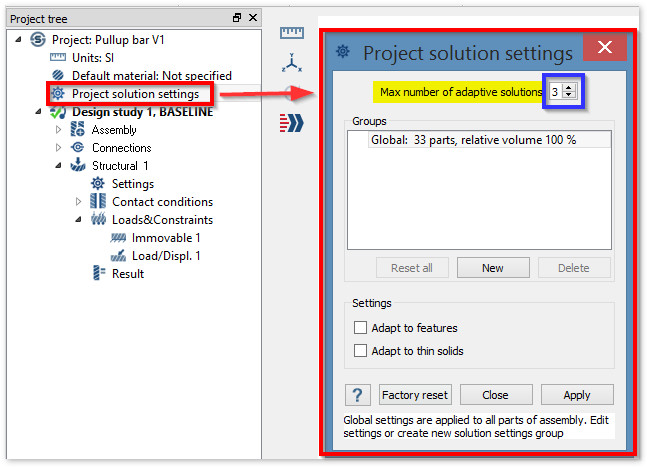Expand the Connections tree node

click(58, 148)
